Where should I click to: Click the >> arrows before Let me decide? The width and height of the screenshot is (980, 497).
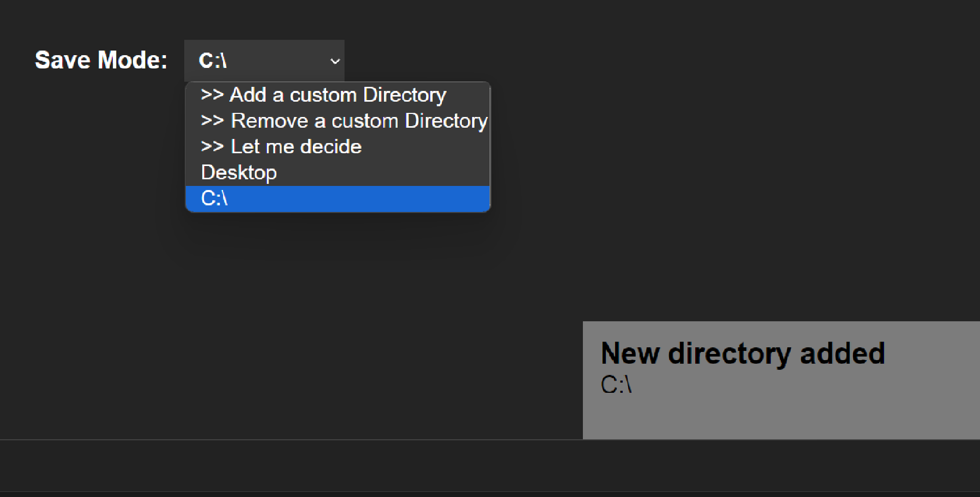click(x=212, y=147)
